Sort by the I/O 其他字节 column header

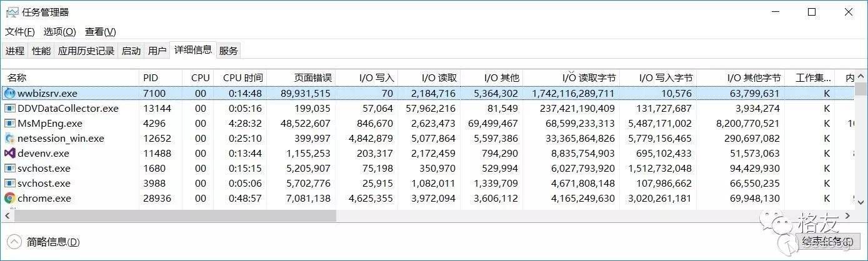pos(741,77)
